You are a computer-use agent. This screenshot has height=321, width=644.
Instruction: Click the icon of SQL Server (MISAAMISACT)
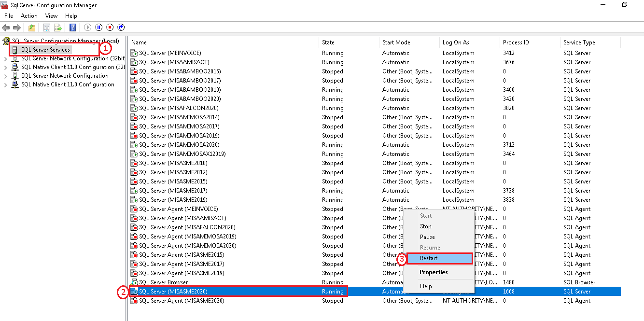(x=135, y=62)
